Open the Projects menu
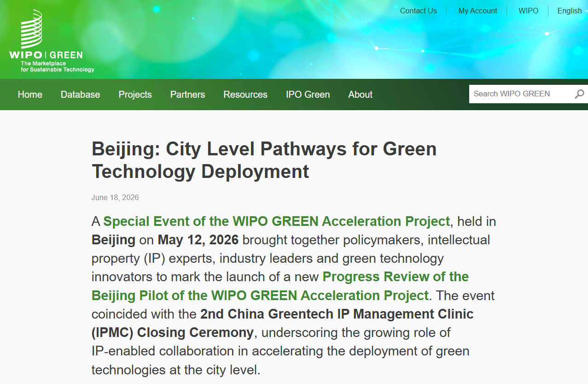This screenshot has height=384, width=588. (x=135, y=95)
